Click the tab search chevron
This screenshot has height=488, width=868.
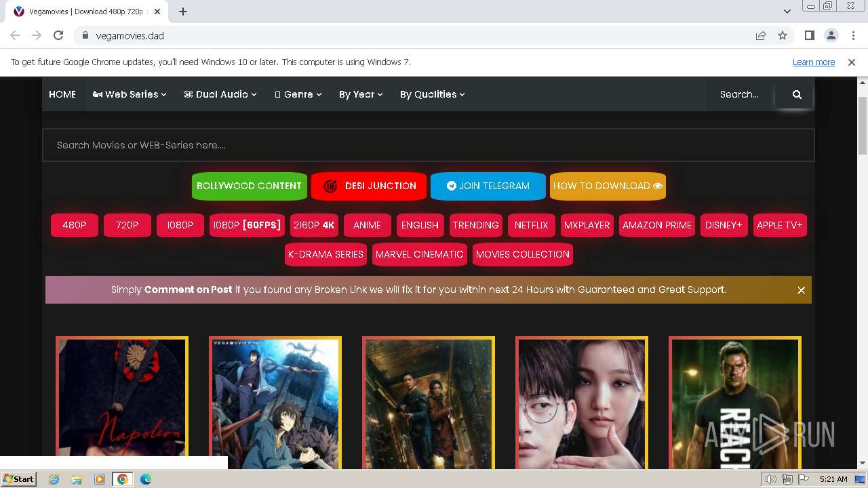click(787, 12)
